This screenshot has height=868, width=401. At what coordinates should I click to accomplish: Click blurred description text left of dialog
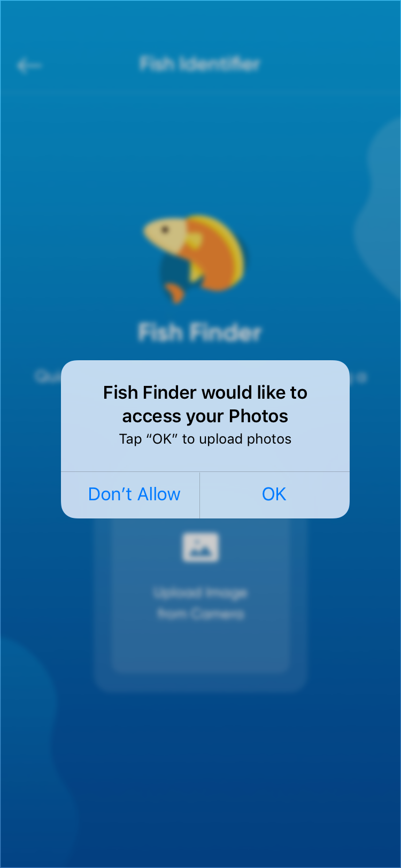(x=47, y=377)
